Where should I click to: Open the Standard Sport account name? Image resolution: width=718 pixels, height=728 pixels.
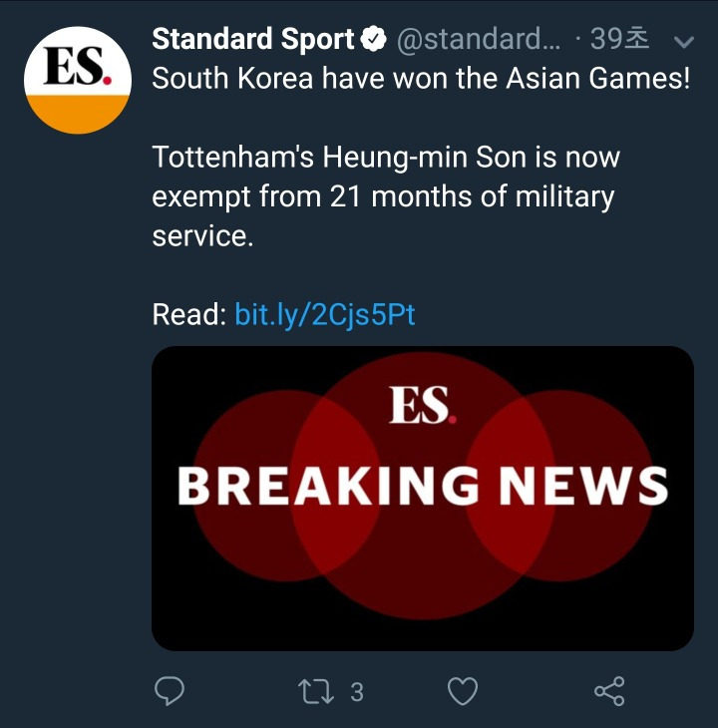[x=253, y=39]
